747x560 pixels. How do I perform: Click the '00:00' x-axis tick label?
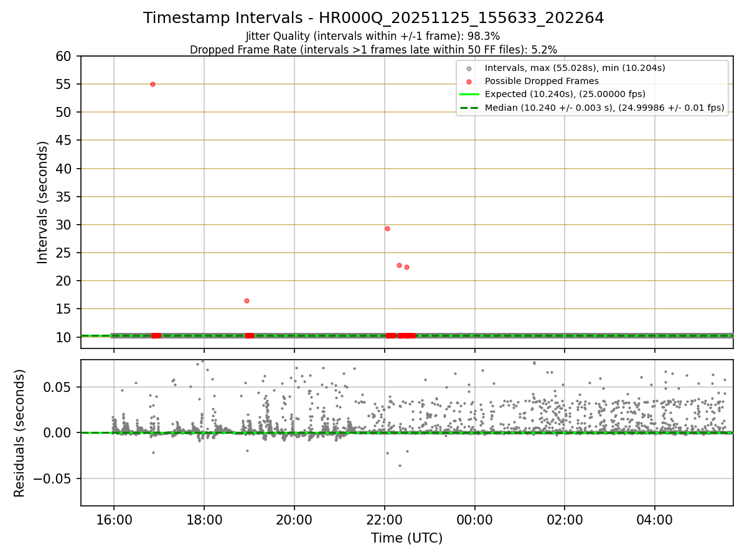point(474,520)
